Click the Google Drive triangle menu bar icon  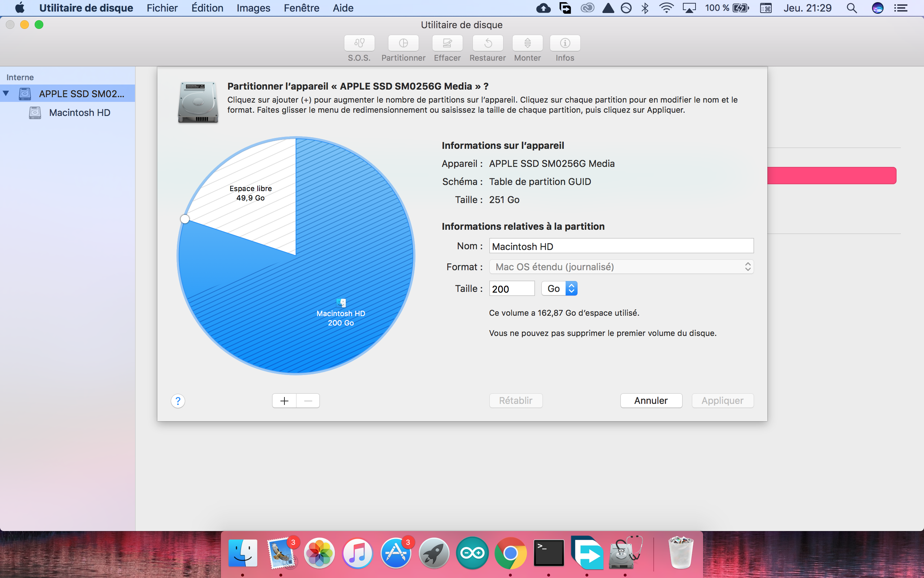608,8
